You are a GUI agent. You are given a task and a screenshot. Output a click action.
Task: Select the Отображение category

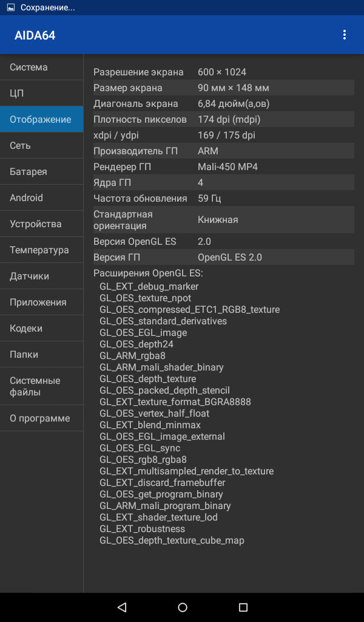[42, 119]
